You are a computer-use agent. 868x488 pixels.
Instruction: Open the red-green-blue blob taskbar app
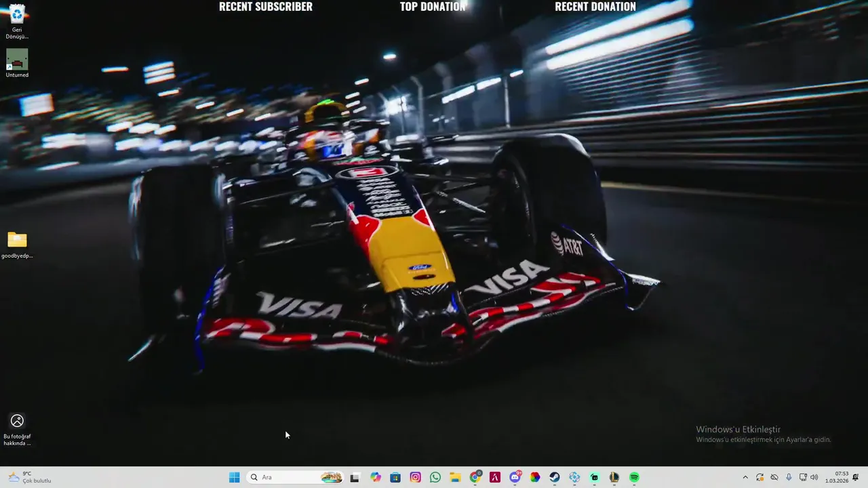point(535,477)
